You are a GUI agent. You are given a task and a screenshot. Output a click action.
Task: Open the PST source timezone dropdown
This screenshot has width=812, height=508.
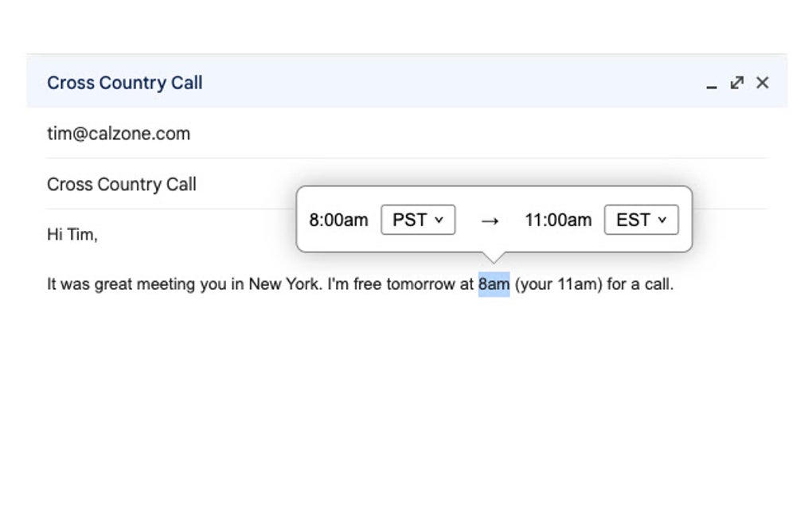click(x=418, y=220)
